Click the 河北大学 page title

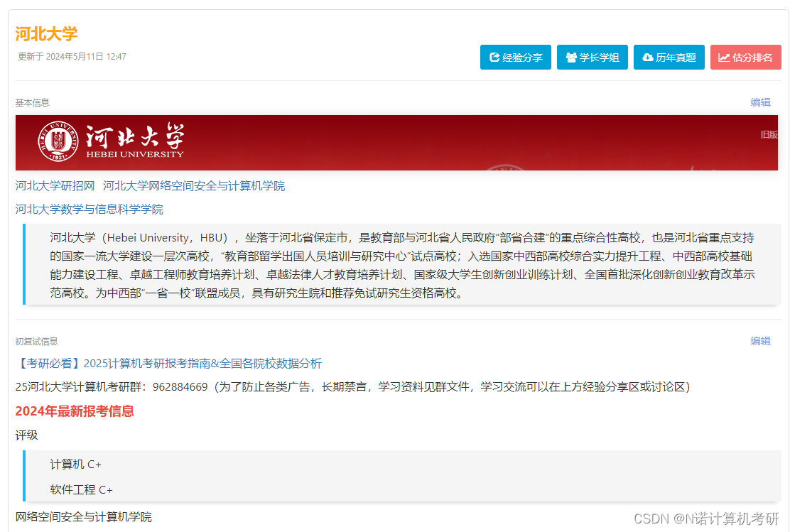tap(46, 34)
